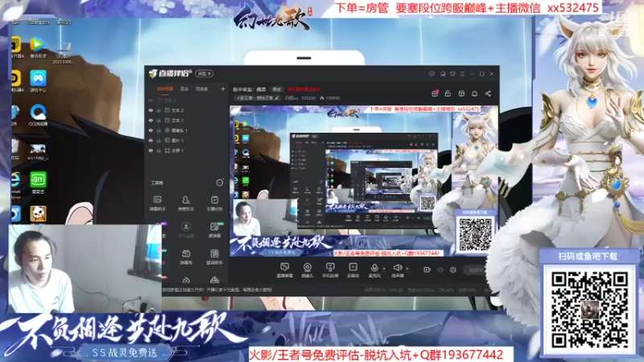Add a multimedia source from the bottom toolbar

(353, 270)
